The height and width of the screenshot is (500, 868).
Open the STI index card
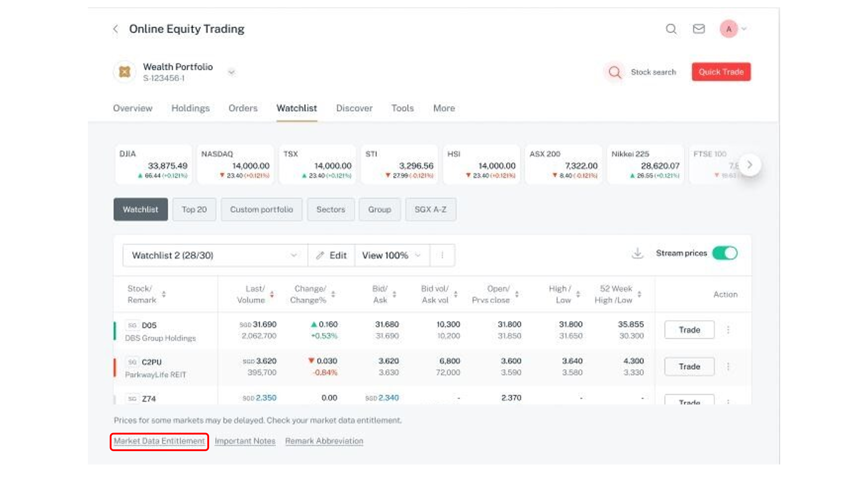pyautogui.click(x=400, y=164)
